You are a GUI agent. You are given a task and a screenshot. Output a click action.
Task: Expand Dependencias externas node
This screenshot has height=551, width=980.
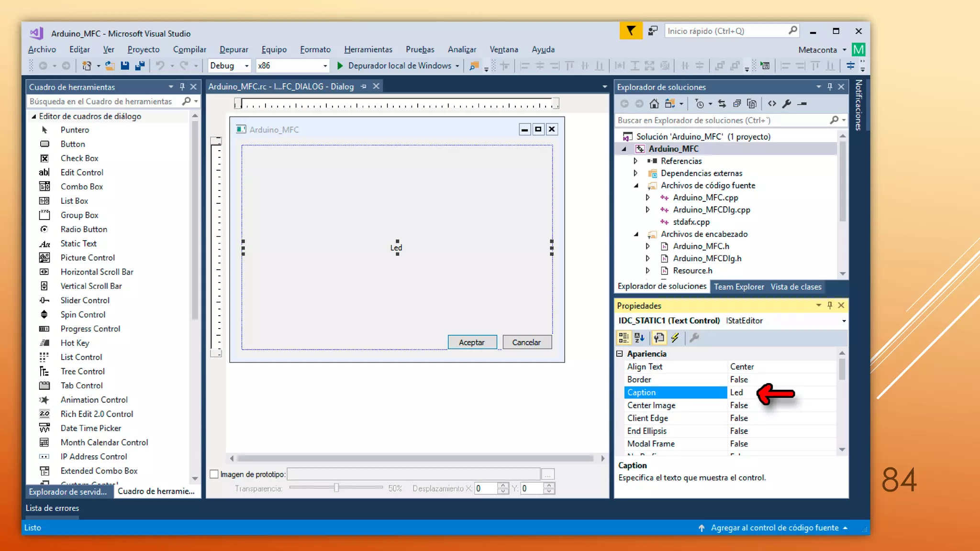coord(635,173)
